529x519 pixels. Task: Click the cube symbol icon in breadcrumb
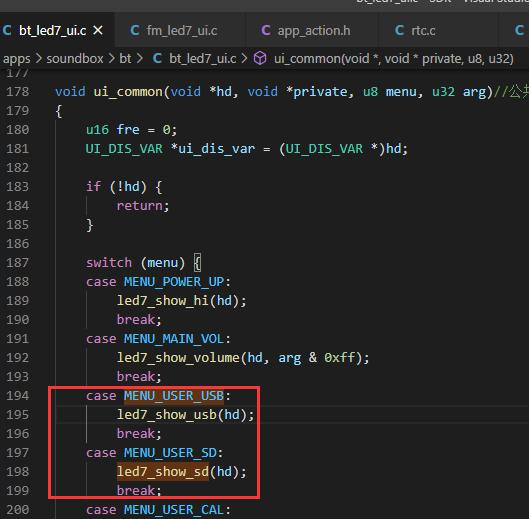tap(260, 58)
